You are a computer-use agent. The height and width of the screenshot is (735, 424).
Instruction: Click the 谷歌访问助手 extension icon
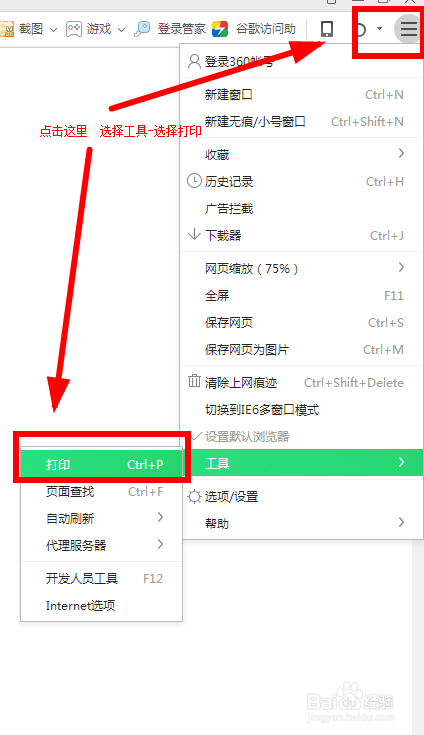pyautogui.click(x=220, y=29)
